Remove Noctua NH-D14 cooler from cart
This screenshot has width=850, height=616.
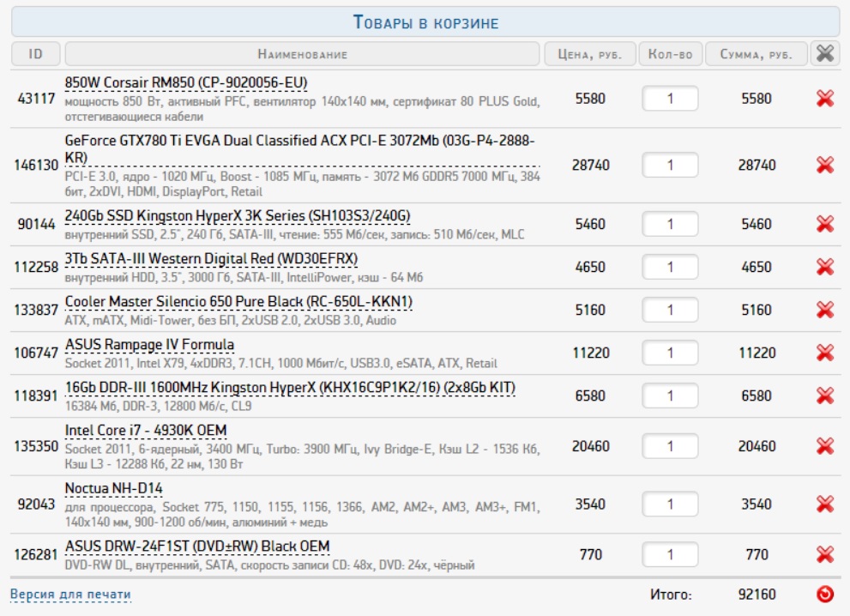tap(824, 504)
